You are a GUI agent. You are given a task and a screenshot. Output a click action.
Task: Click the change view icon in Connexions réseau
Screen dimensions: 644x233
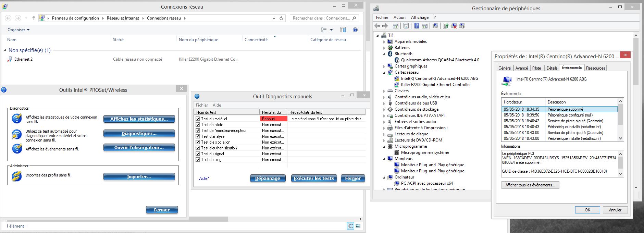(x=324, y=30)
